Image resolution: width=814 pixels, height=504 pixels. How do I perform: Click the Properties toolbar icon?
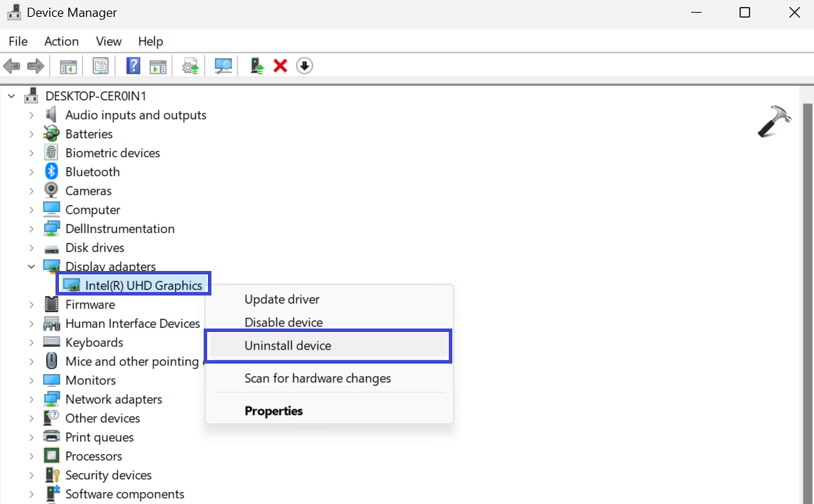[101, 66]
